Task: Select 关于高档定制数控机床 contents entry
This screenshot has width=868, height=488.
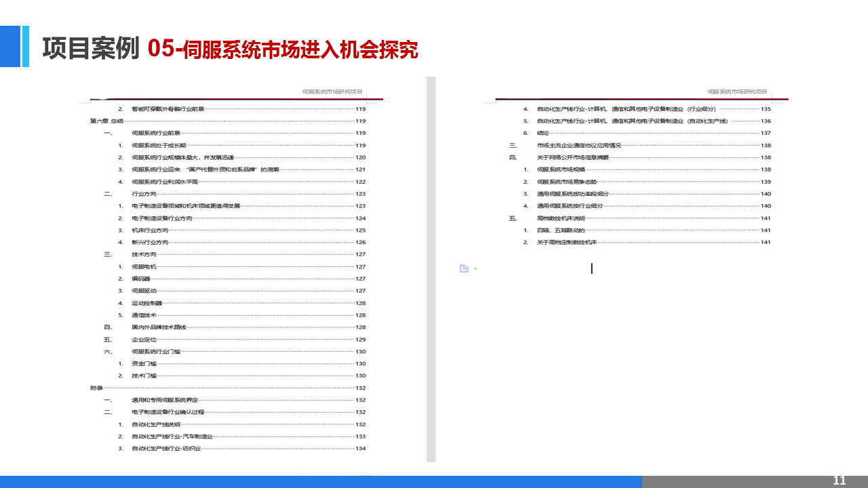Action: (x=567, y=243)
